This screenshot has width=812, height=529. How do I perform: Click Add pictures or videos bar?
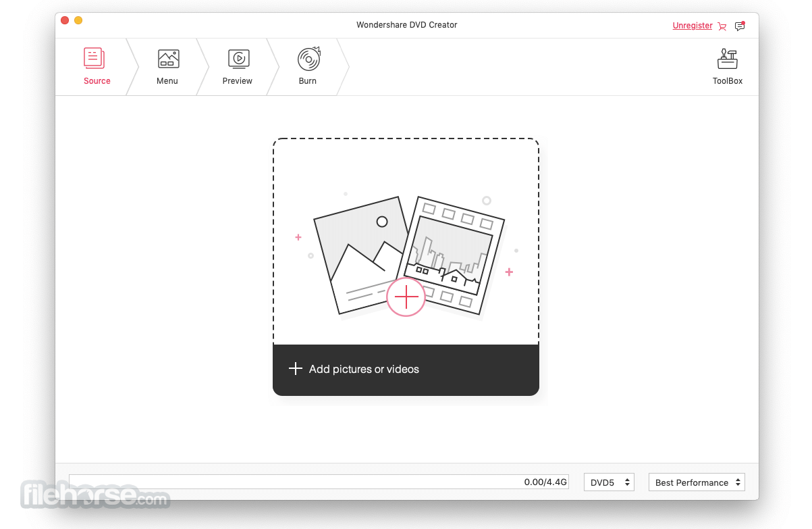pos(406,370)
